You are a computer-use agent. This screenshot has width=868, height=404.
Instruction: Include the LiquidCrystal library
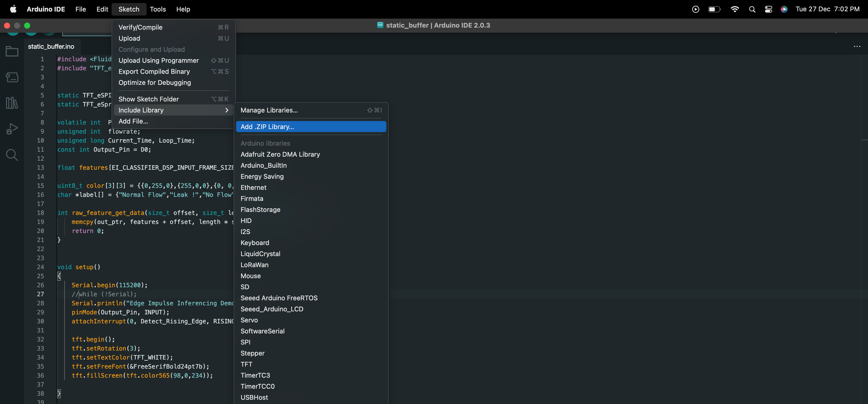tap(311, 254)
